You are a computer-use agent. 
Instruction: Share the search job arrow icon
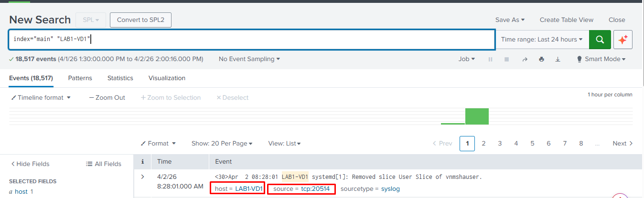click(525, 59)
